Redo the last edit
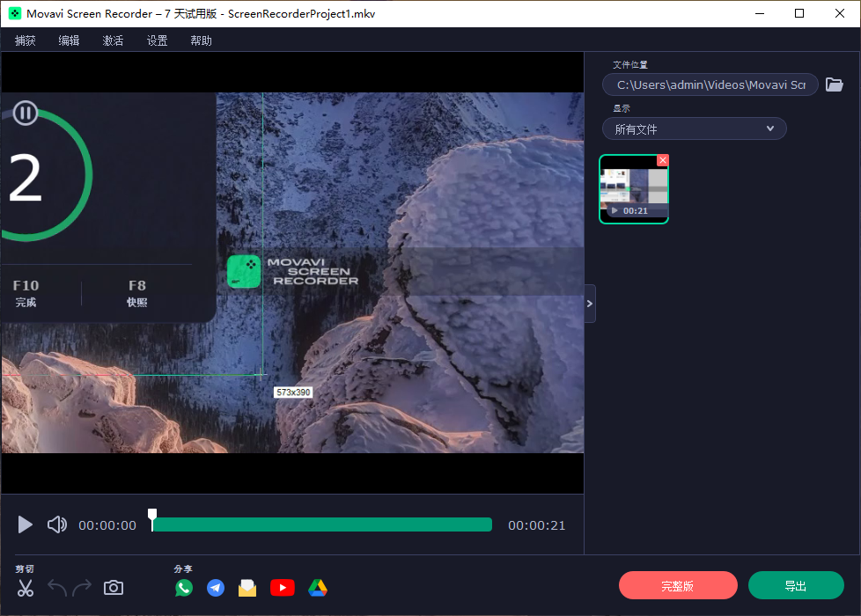The height and width of the screenshot is (616, 861). [83, 588]
